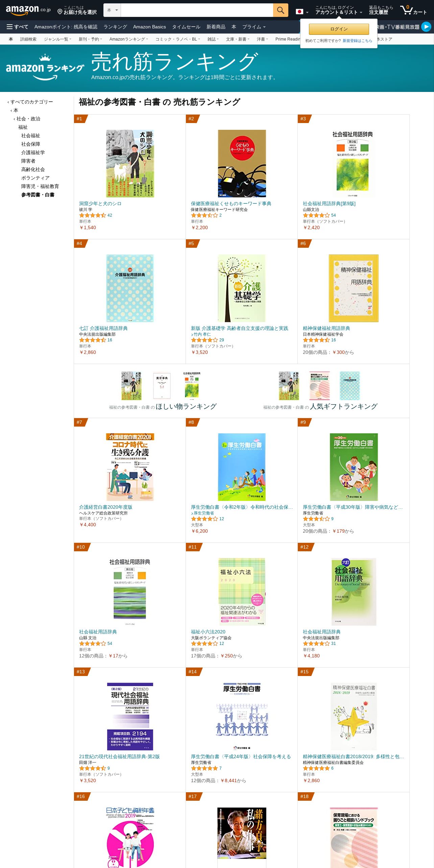Click the blue play button for 映画・TV
The height and width of the screenshot is (868, 434).
[x=426, y=27]
